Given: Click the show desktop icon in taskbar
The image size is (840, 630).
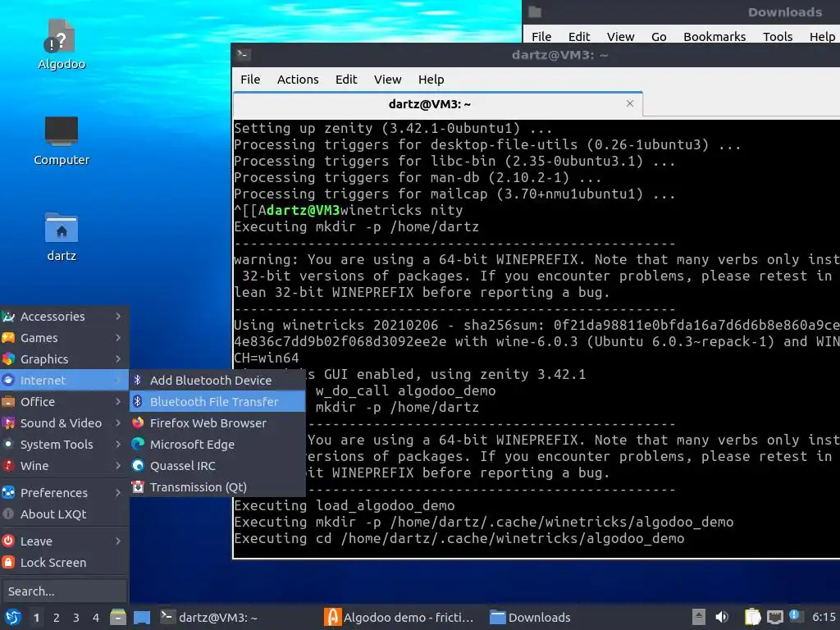Looking at the screenshot, I should pyautogui.click(x=142, y=617).
